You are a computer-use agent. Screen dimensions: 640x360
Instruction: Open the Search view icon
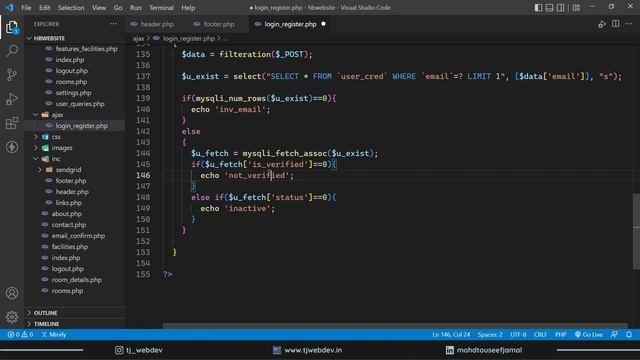pos(12,51)
